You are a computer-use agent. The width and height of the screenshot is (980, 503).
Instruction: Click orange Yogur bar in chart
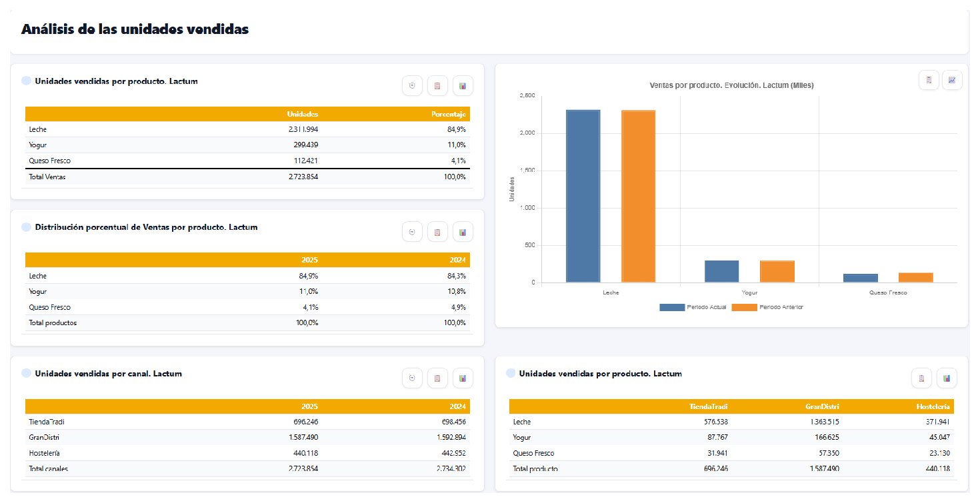coord(777,271)
